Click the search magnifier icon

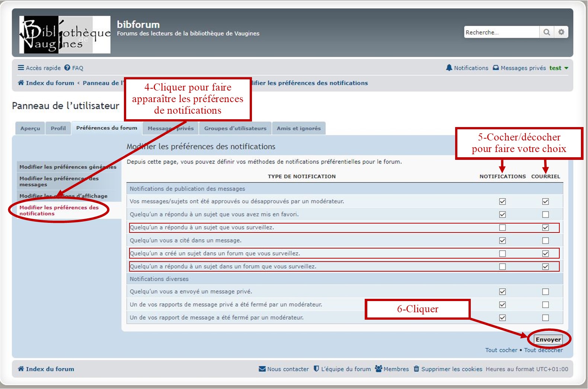[546, 32]
